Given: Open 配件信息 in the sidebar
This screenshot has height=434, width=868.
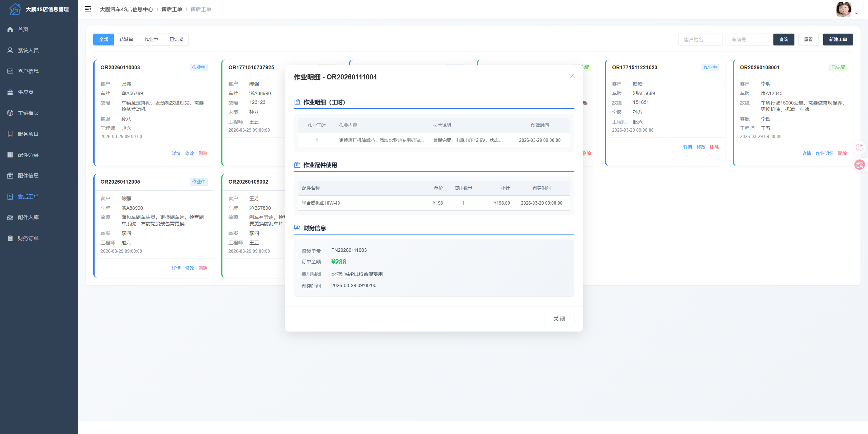Looking at the screenshot, I should (x=39, y=175).
